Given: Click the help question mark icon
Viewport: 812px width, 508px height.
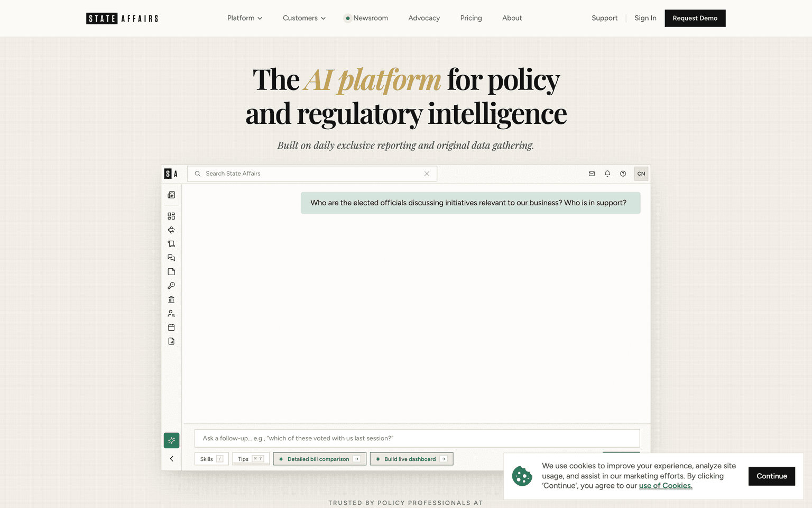Looking at the screenshot, I should [623, 174].
